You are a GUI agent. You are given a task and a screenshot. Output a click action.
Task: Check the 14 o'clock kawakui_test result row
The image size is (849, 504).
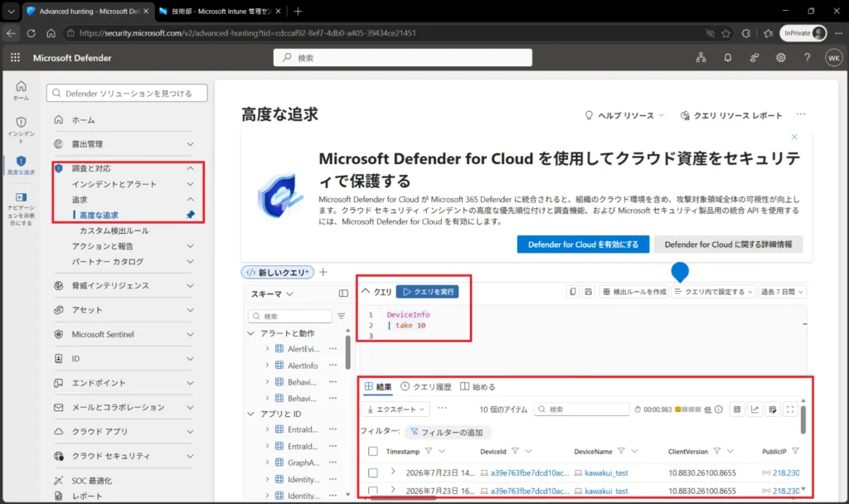click(x=373, y=473)
